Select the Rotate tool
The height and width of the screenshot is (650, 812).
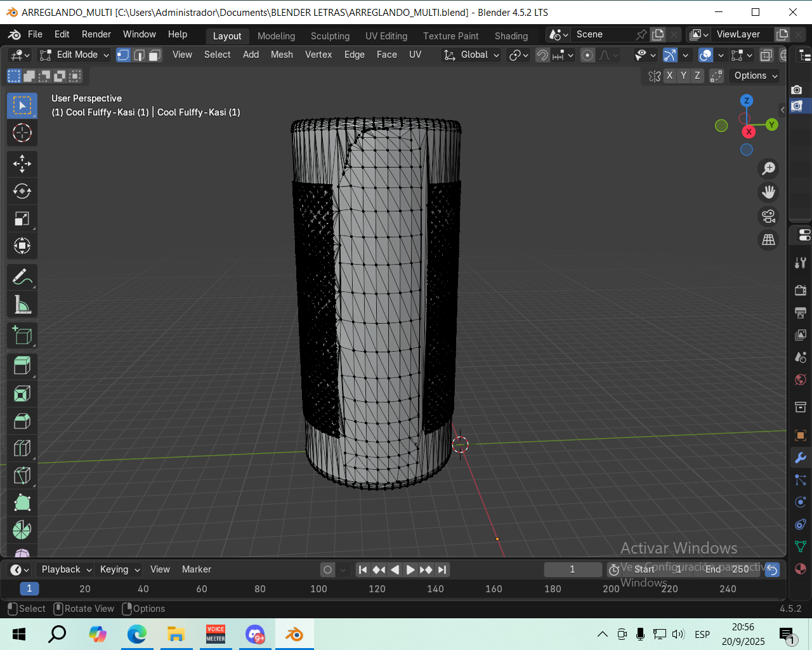(x=22, y=191)
